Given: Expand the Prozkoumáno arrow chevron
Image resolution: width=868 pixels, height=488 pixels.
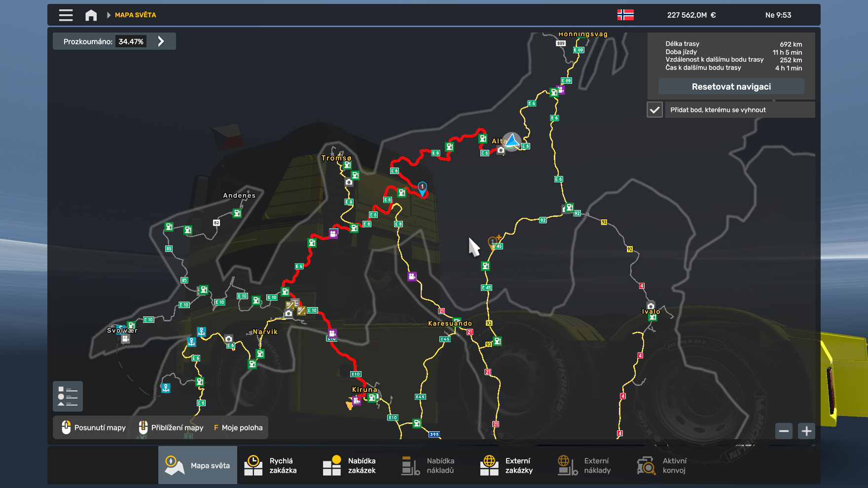Looking at the screenshot, I should [161, 41].
